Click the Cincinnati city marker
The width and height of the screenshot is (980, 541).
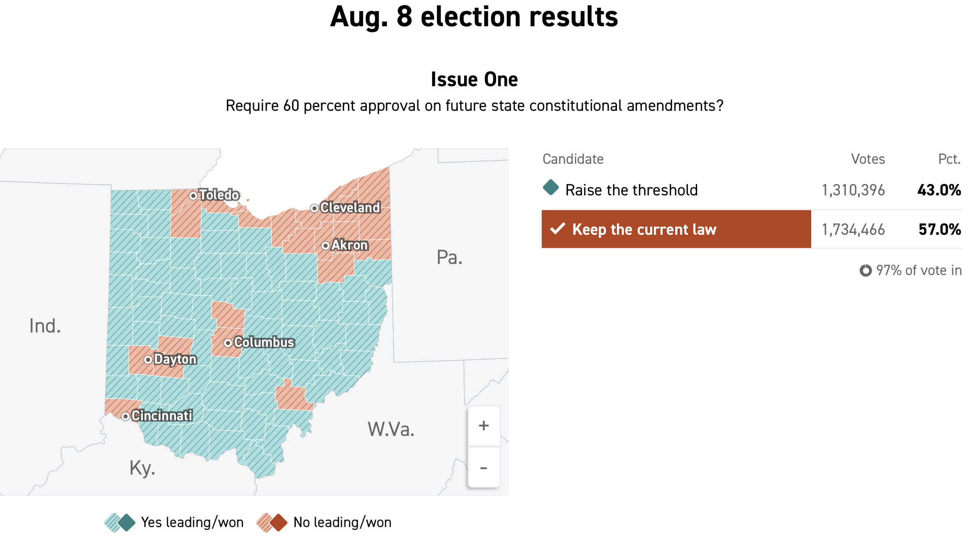(126, 416)
